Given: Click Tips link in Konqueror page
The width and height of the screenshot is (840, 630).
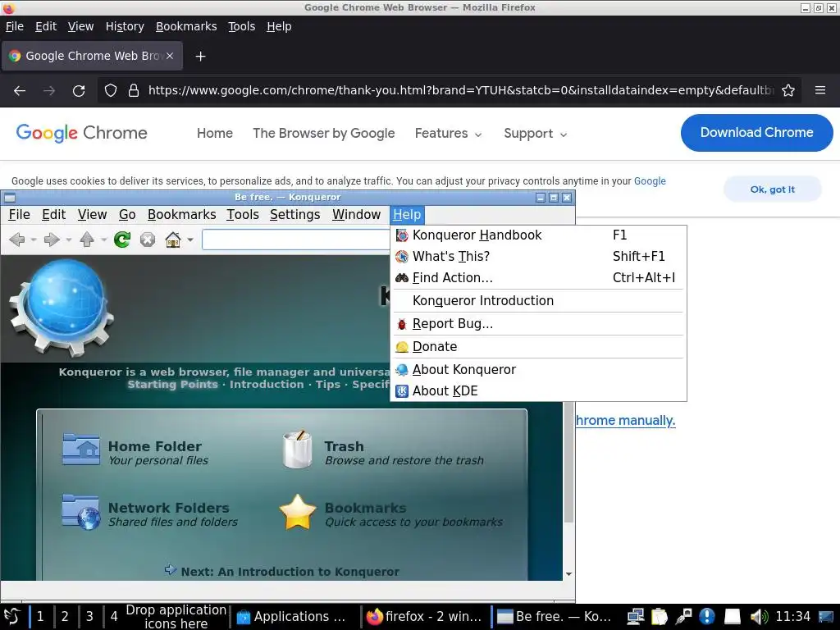Looking at the screenshot, I should (x=328, y=385).
